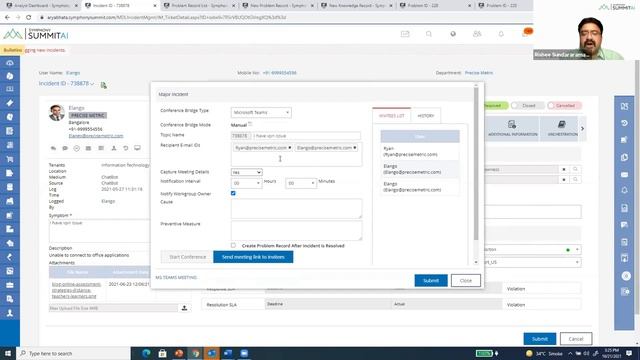
Task: Click the globe icon in the header
Action: click(453, 34)
